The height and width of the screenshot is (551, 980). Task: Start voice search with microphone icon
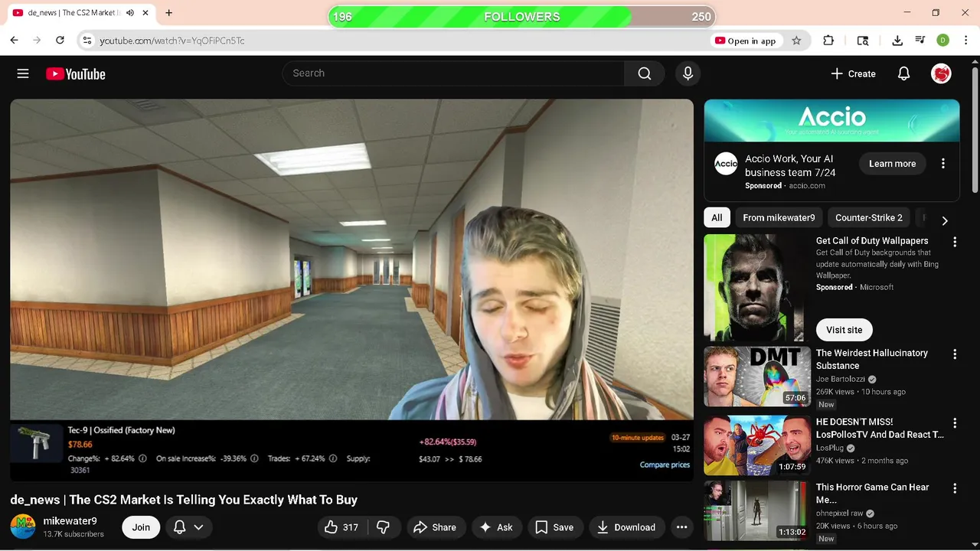(688, 73)
